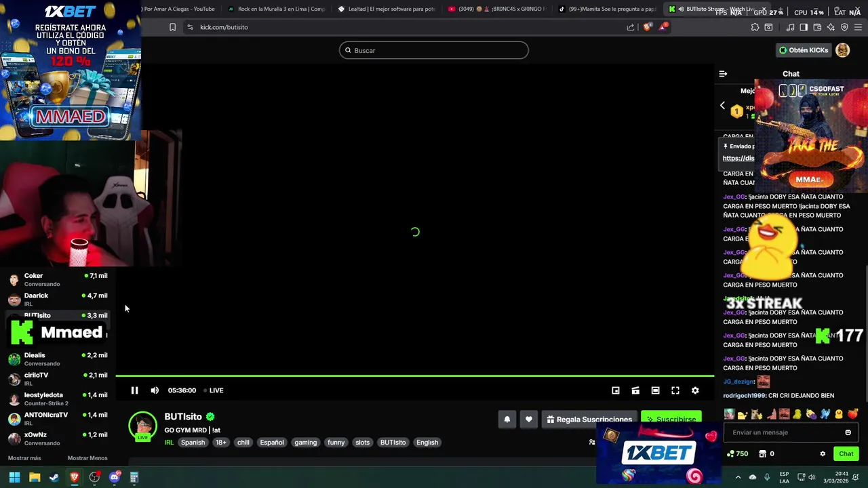Open Brave Rewards triangle icon

pyautogui.click(x=663, y=27)
